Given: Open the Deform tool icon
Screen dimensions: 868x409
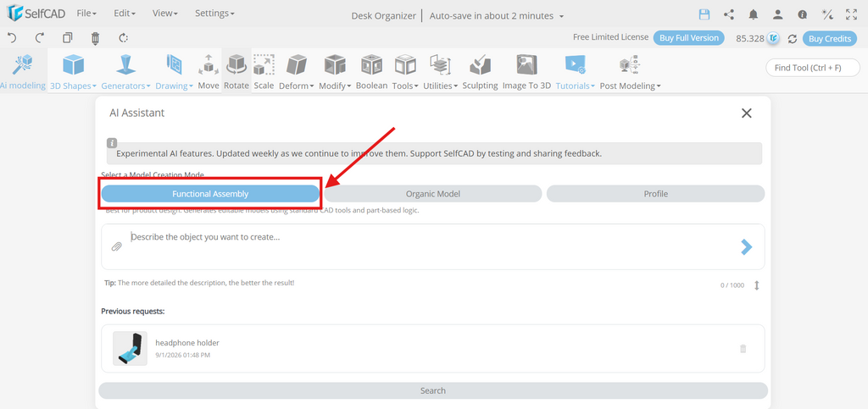Looking at the screenshot, I should click(x=296, y=65).
